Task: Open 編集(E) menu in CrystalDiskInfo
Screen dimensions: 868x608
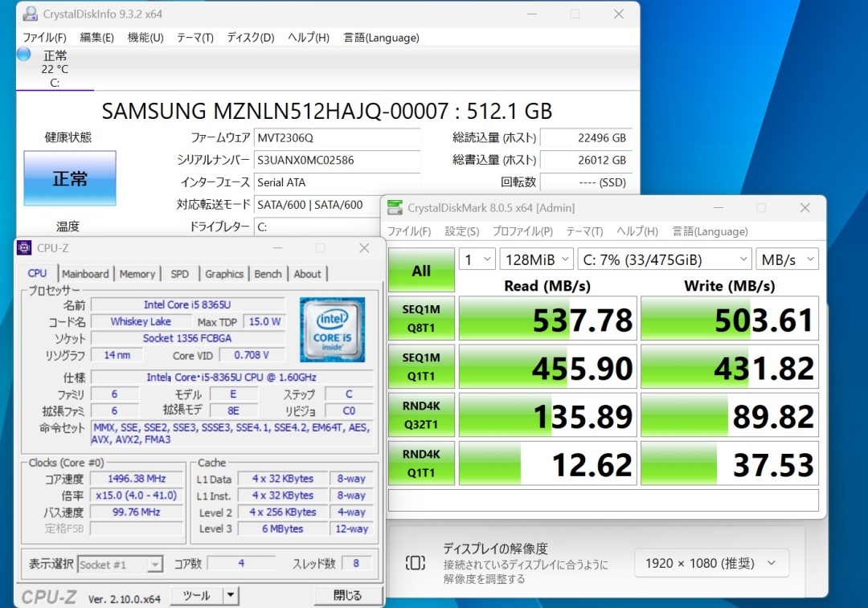Action: click(97, 38)
